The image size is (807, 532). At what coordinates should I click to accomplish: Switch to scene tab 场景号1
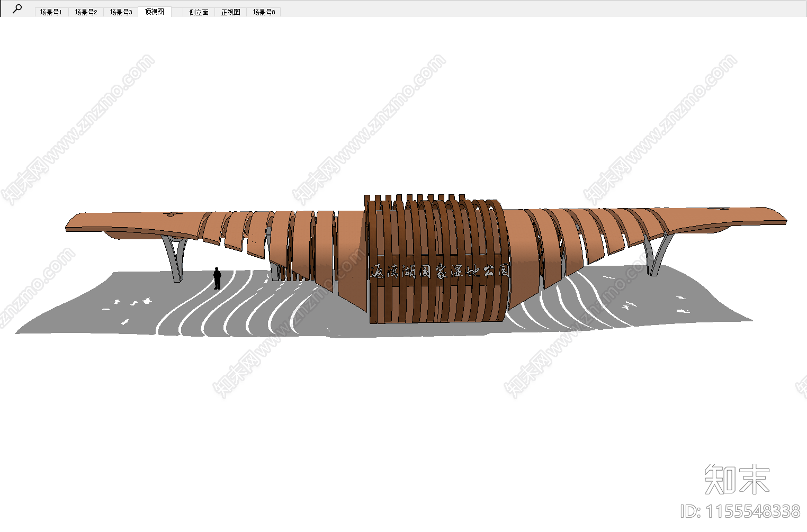tap(51, 12)
